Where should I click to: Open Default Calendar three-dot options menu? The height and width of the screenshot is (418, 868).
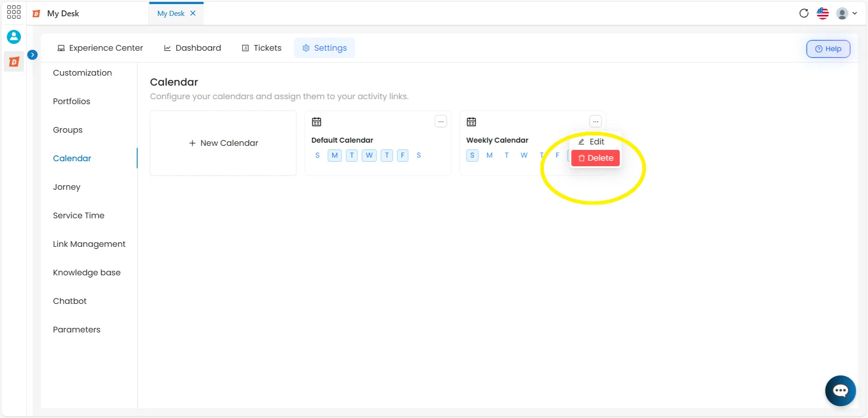[441, 121]
